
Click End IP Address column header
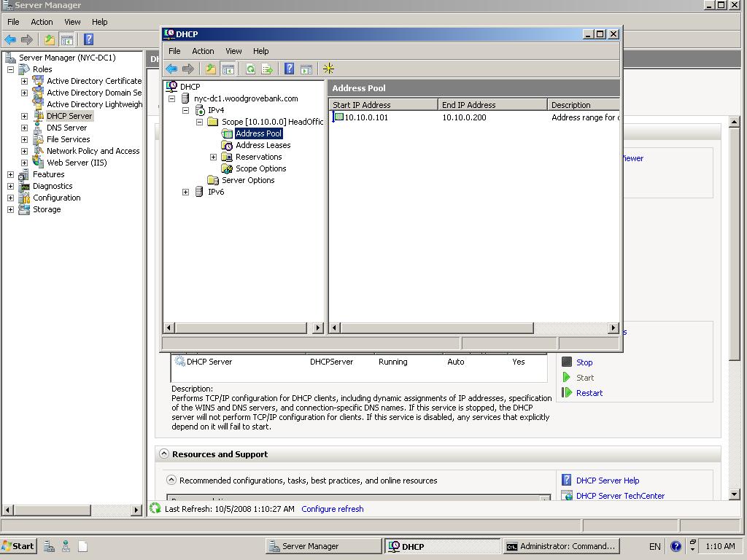tap(492, 105)
